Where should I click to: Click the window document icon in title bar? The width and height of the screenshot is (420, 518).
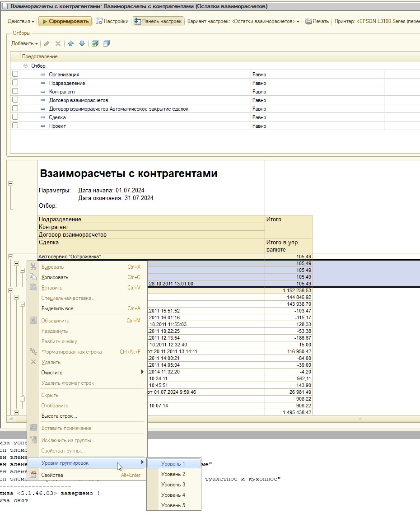coord(5,6)
